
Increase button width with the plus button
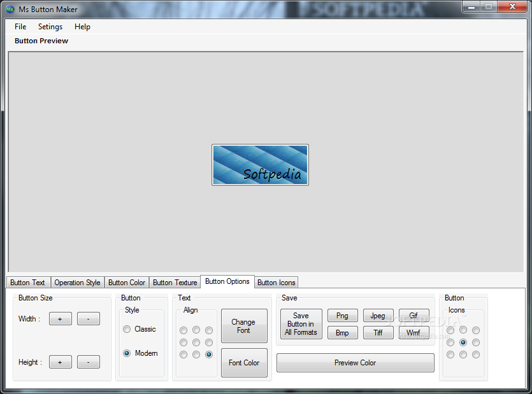pyautogui.click(x=61, y=319)
